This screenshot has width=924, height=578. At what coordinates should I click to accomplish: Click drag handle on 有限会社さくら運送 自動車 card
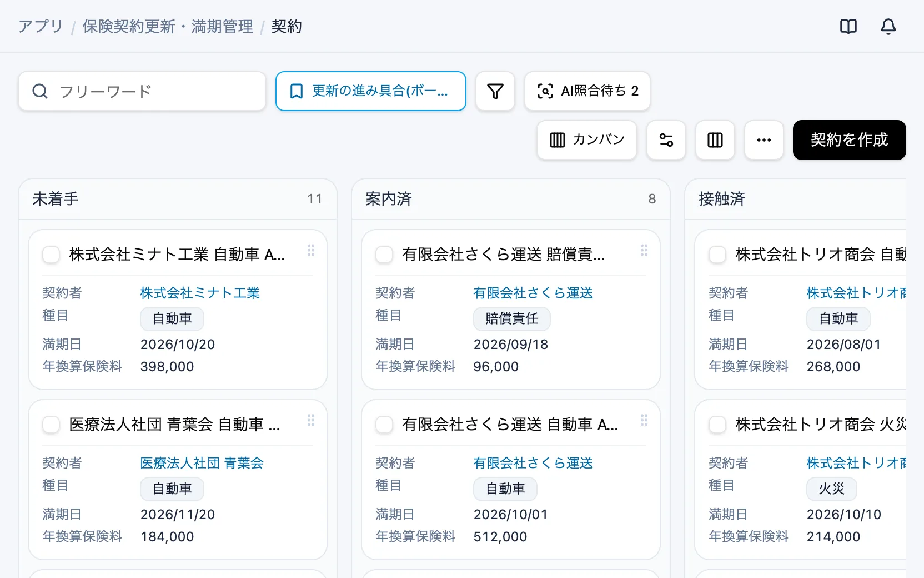[644, 420]
